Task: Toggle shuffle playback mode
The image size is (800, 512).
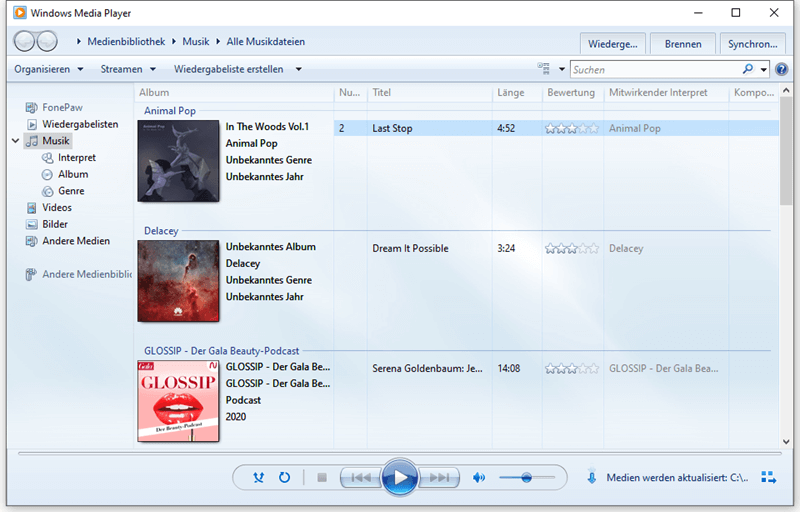Action: click(x=259, y=477)
